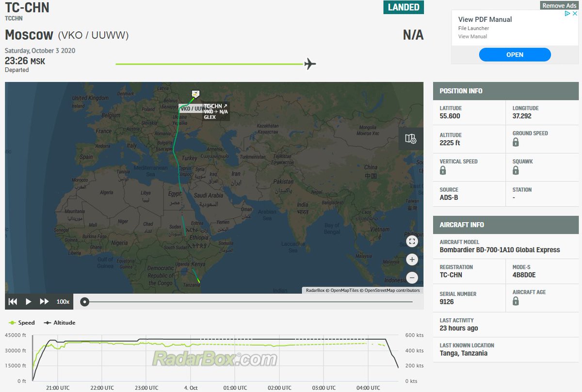
Task: Click the Mode-S code 4B8D0E
Action: coord(524,275)
